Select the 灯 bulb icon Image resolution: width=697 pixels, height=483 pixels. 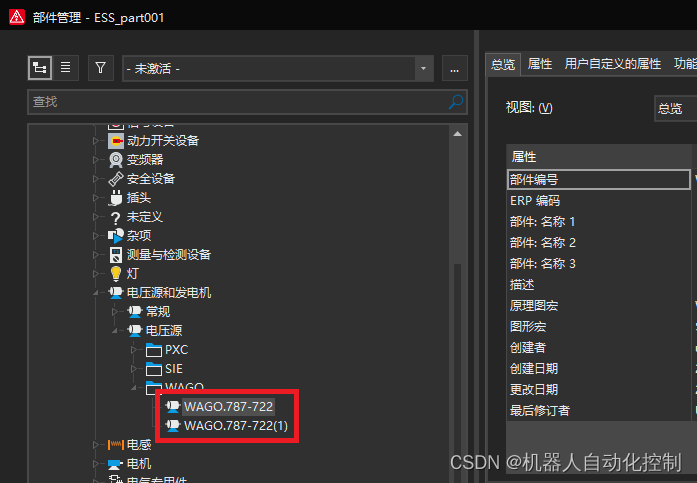[x=116, y=274]
